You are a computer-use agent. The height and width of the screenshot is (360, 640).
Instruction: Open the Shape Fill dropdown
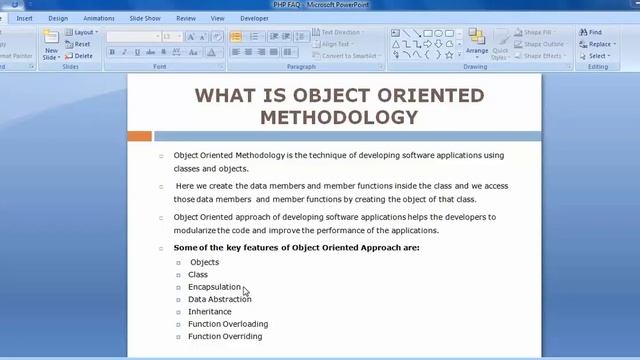point(536,32)
